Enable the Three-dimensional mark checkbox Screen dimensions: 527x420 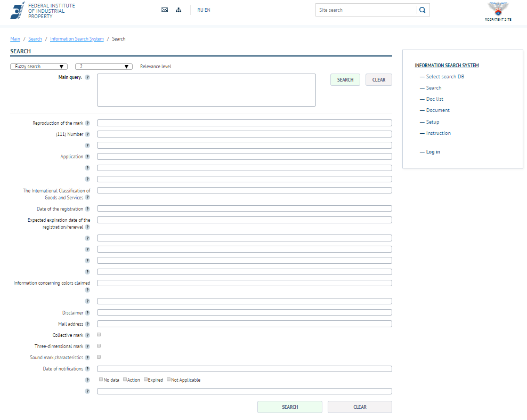(99, 346)
